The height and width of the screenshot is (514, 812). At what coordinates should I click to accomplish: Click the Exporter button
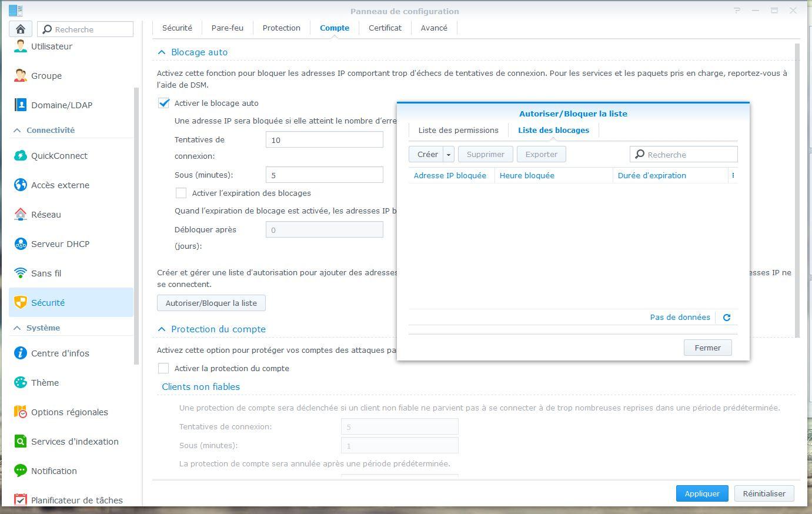point(542,155)
